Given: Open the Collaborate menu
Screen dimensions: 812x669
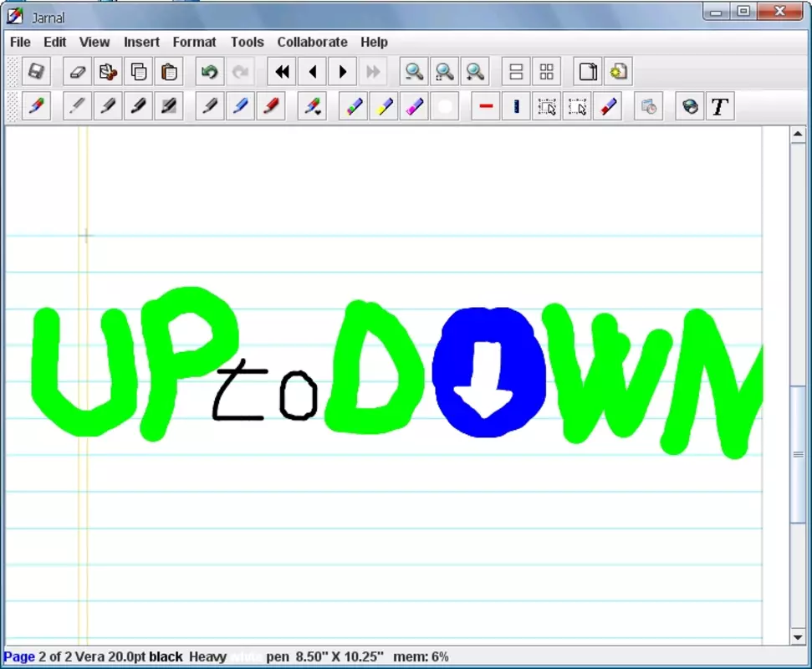Looking at the screenshot, I should point(312,42).
